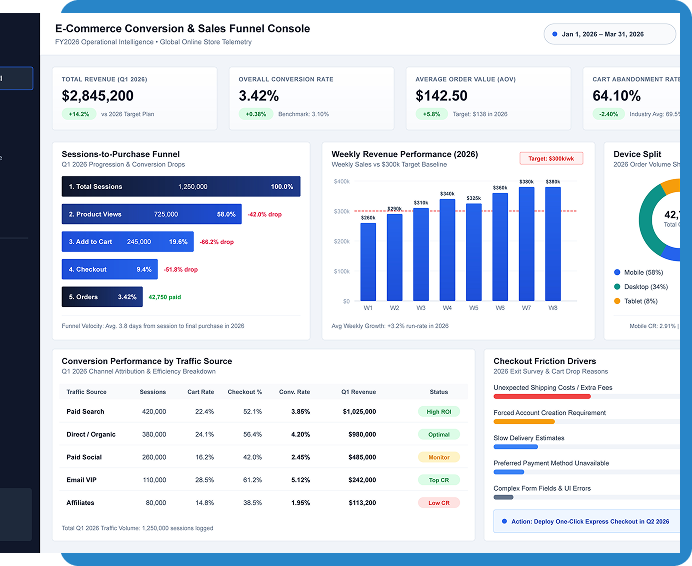Sort table by Traffic Source column
The height and width of the screenshot is (566, 692).
pos(86,392)
